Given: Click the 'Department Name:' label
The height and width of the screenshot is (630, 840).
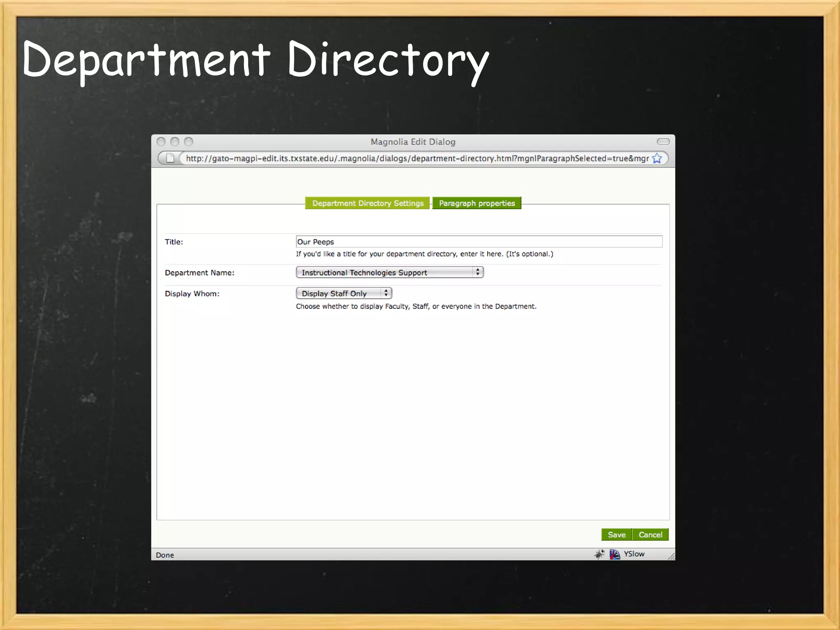Looking at the screenshot, I should coord(200,273).
